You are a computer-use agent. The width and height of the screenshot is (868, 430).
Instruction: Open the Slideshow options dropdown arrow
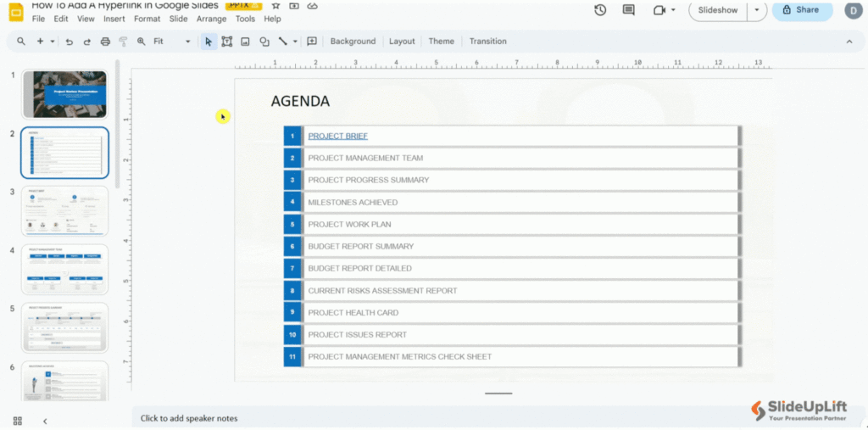pos(757,10)
